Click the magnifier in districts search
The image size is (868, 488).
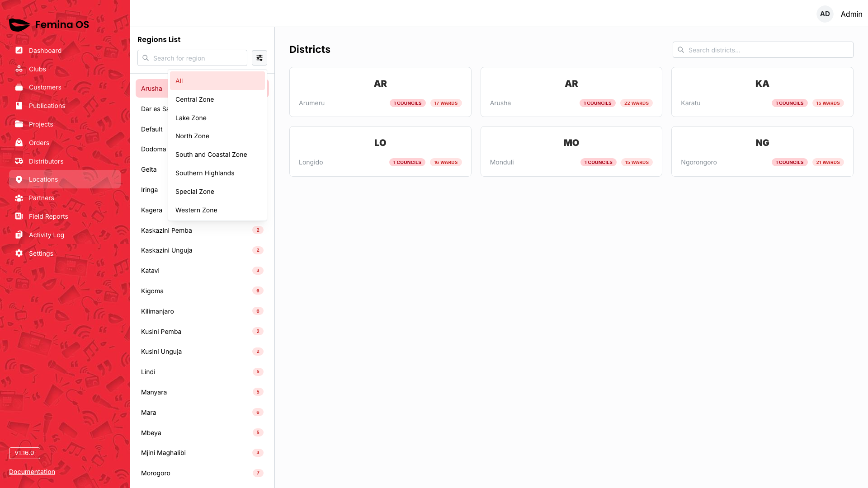pyautogui.click(x=681, y=50)
